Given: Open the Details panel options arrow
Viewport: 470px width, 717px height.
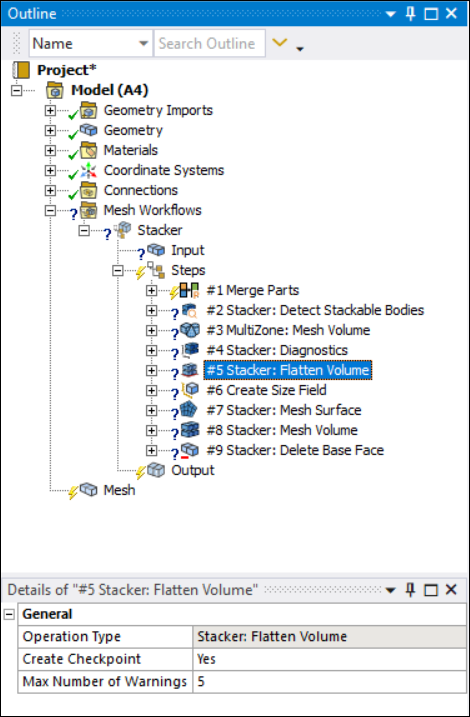Looking at the screenshot, I should 390,590.
